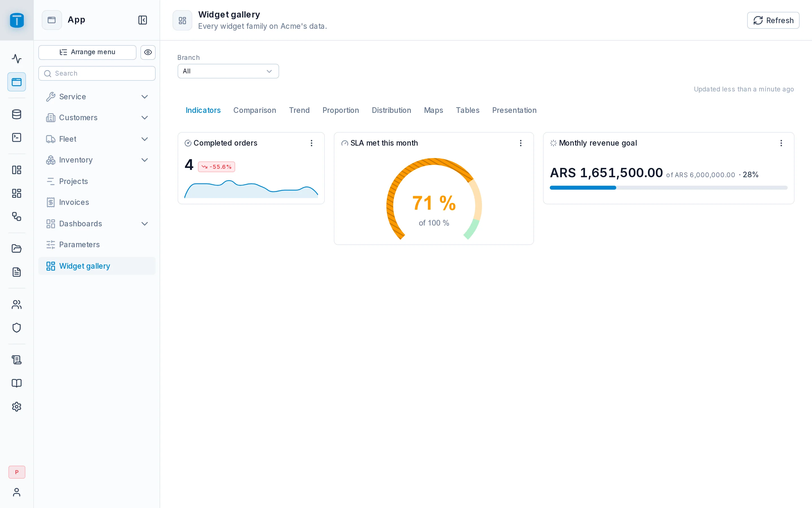Open the book documentation icon in rail

[17, 383]
